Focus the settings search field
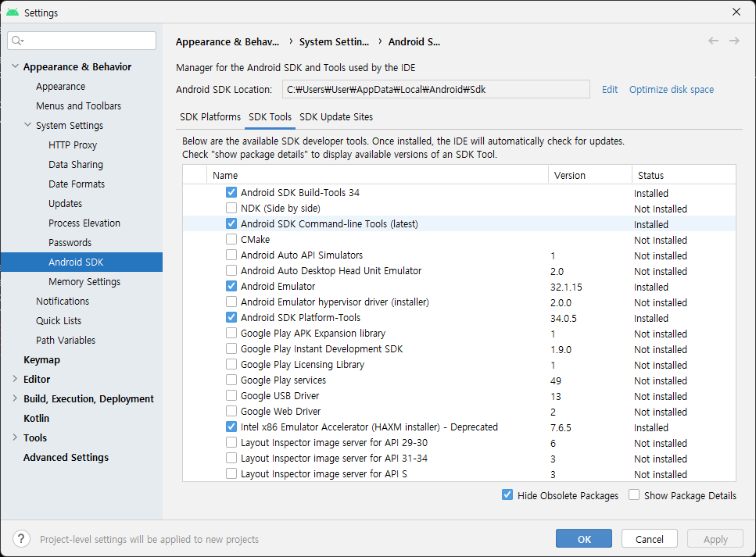The image size is (756, 557). coord(82,41)
